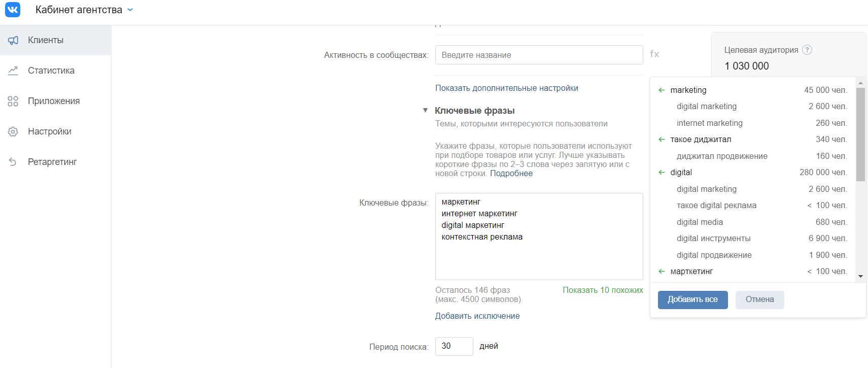Click Показать дополнительные настройки link
Image resolution: width=868 pixels, height=368 pixels.
point(506,88)
